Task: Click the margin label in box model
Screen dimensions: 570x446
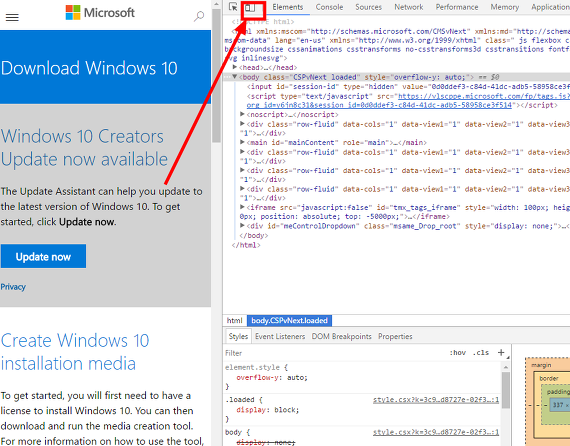Action: click(541, 365)
